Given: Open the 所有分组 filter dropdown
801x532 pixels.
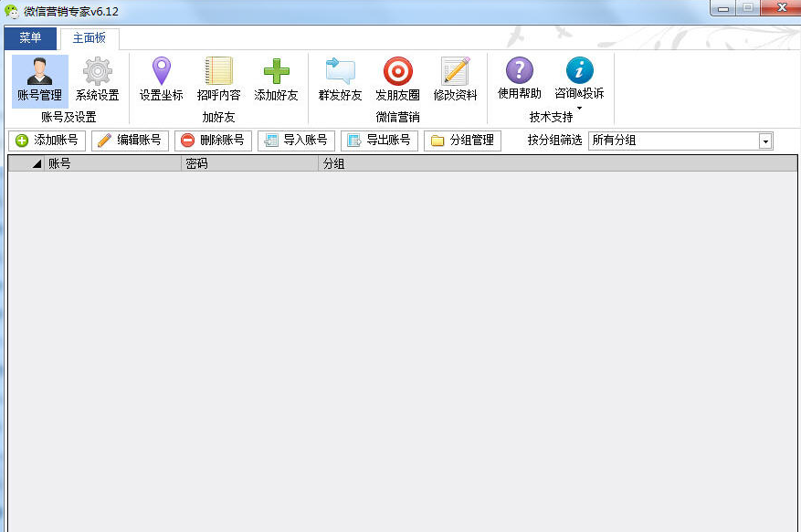Looking at the screenshot, I should pyautogui.click(x=765, y=141).
